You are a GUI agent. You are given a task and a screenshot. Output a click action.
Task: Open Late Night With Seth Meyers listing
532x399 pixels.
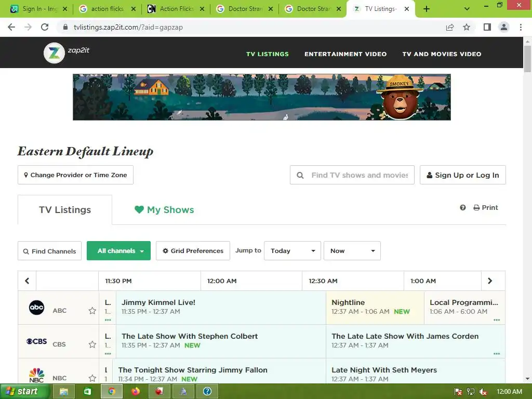click(415, 371)
